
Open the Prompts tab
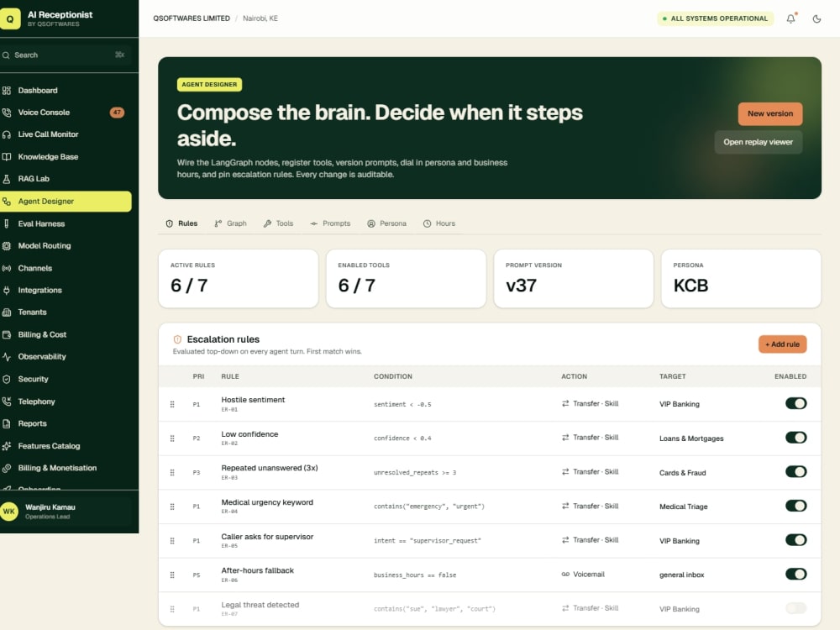(330, 223)
